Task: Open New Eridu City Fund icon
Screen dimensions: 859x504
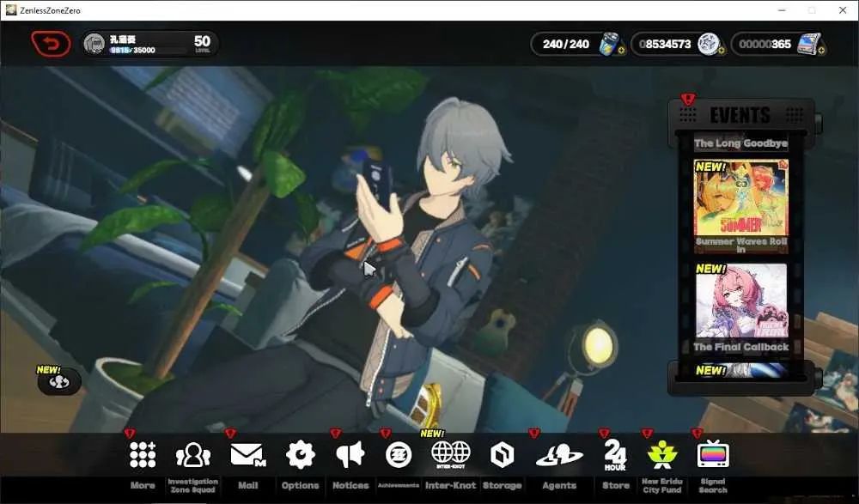Action: (x=661, y=455)
